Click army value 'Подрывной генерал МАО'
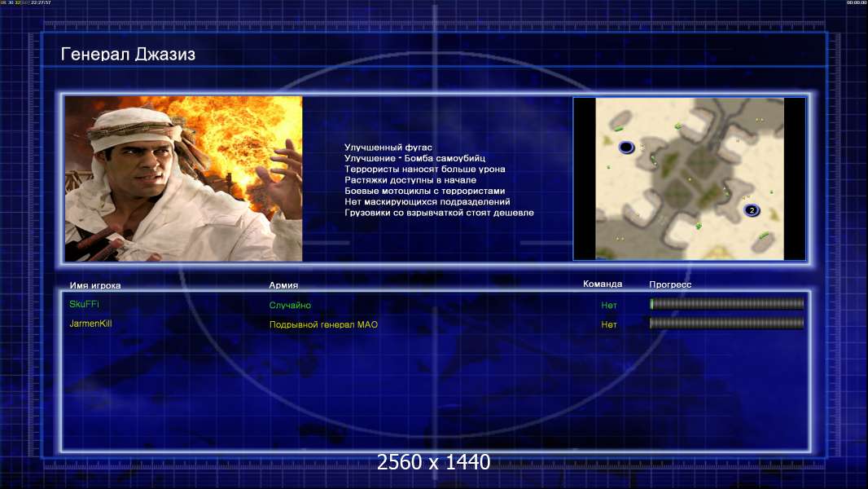 (323, 324)
